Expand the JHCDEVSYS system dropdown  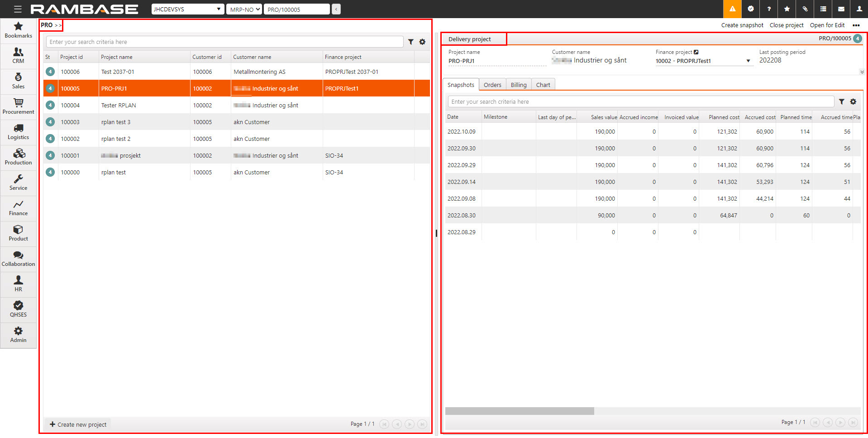(x=187, y=10)
